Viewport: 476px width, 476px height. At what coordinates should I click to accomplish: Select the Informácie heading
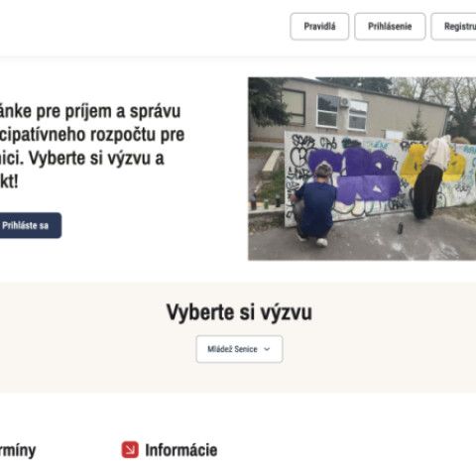[x=181, y=450]
